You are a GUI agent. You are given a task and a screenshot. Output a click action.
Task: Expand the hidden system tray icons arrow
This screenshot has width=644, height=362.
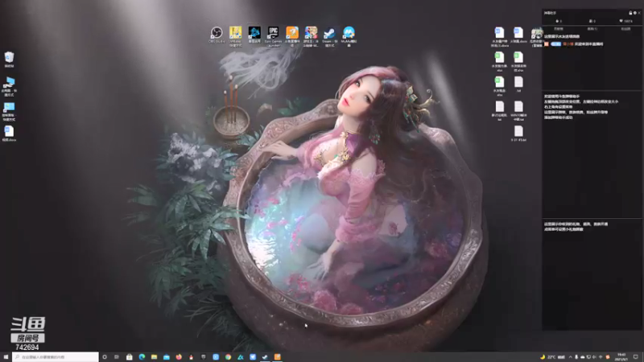pyautogui.click(x=570, y=357)
